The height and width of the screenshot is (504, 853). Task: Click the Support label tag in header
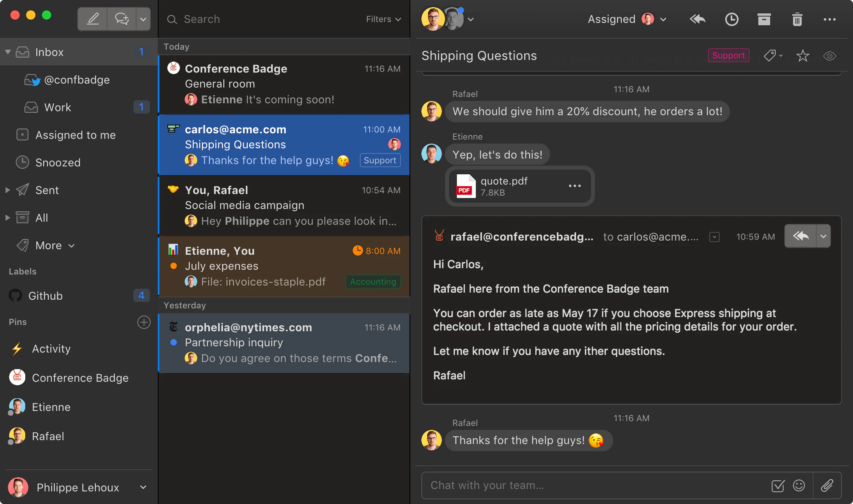[728, 55]
